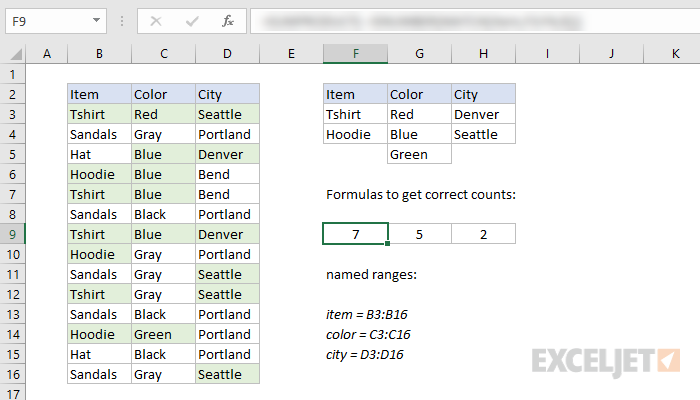700x400 pixels.
Task: Click the Name Box showing F9
Action: coord(45,20)
